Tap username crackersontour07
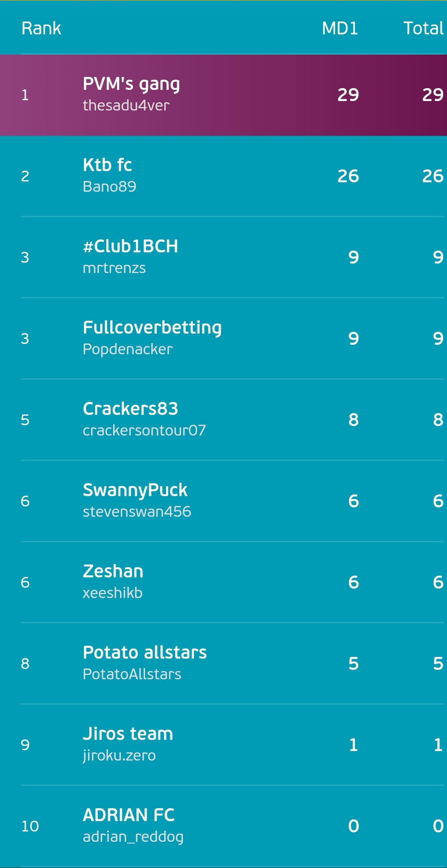This screenshot has height=868, width=447. coord(144,430)
